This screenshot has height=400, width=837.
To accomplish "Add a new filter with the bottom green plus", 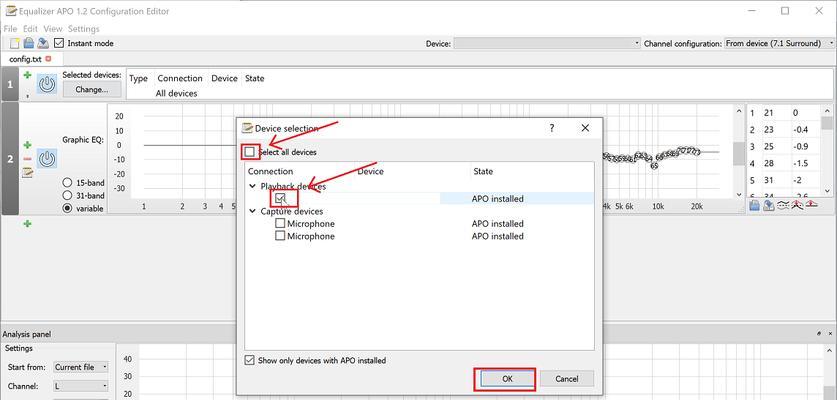I will tap(27, 223).
